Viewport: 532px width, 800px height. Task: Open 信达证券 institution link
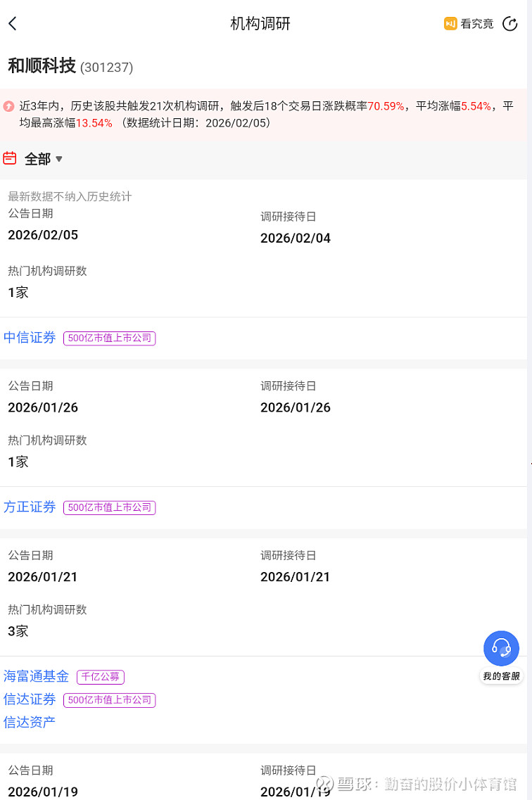[x=30, y=699]
